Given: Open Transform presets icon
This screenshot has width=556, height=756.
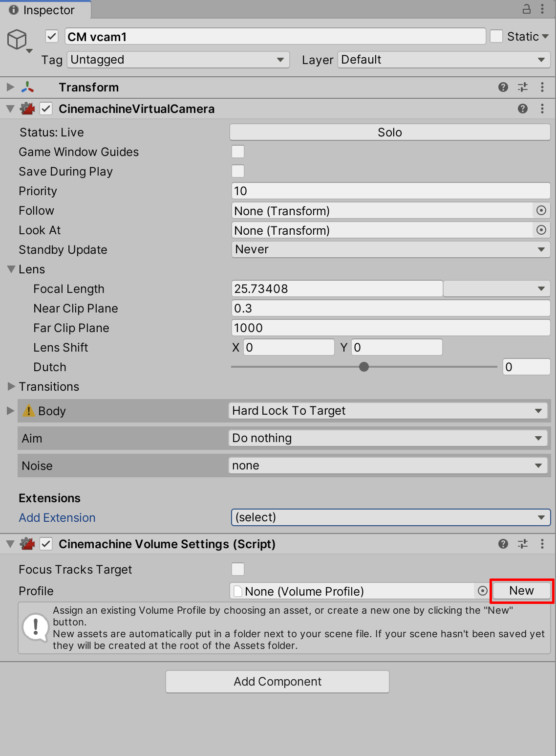Looking at the screenshot, I should point(523,87).
